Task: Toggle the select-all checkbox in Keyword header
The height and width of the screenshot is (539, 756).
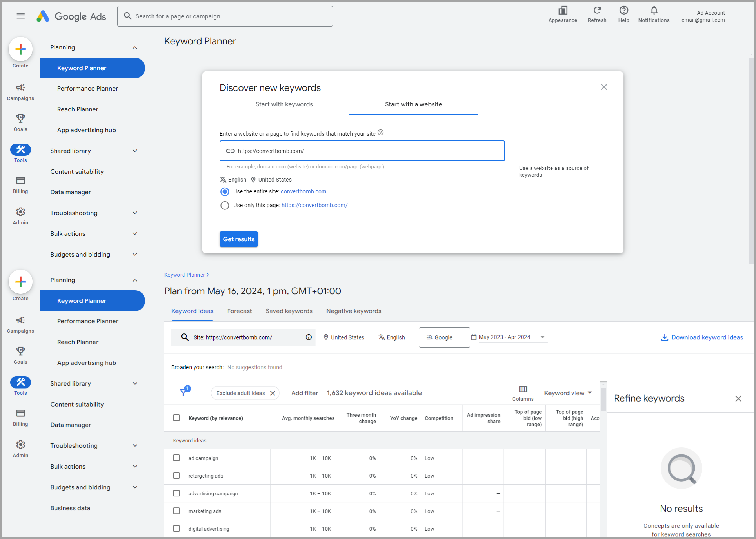Action: pos(176,418)
